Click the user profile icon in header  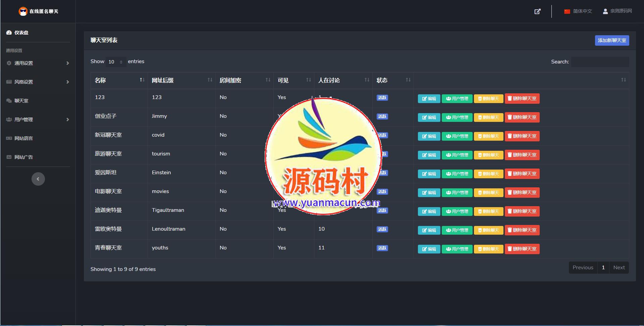tap(605, 11)
